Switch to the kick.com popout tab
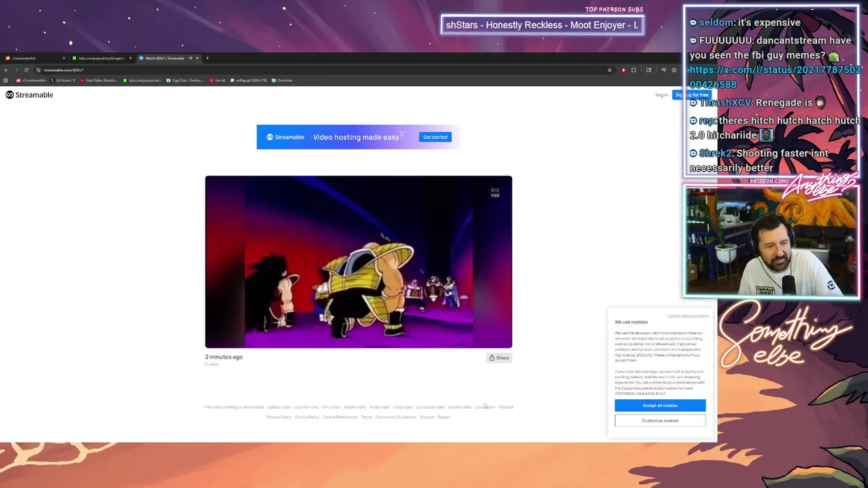868x488 pixels. tap(102, 58)
